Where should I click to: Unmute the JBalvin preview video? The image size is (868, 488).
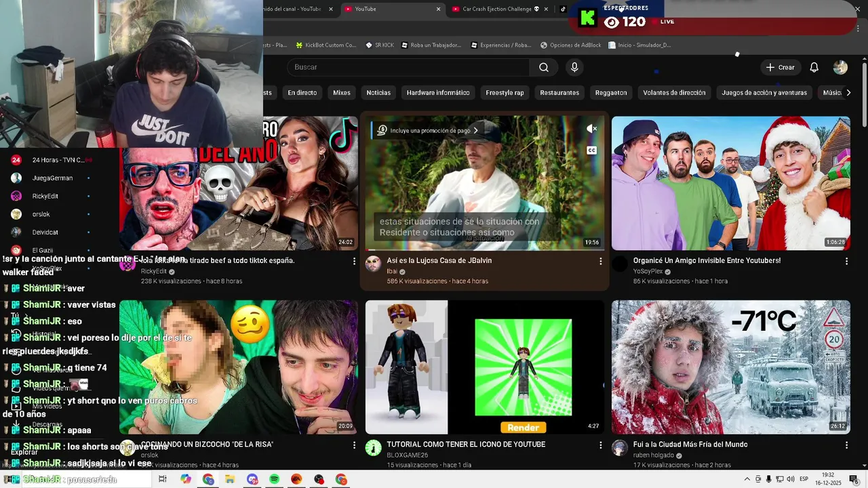pos(591,129)
